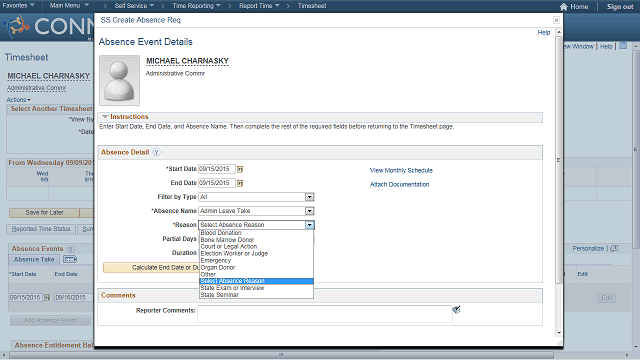Open the Favorites menu

tap(18, 6)
